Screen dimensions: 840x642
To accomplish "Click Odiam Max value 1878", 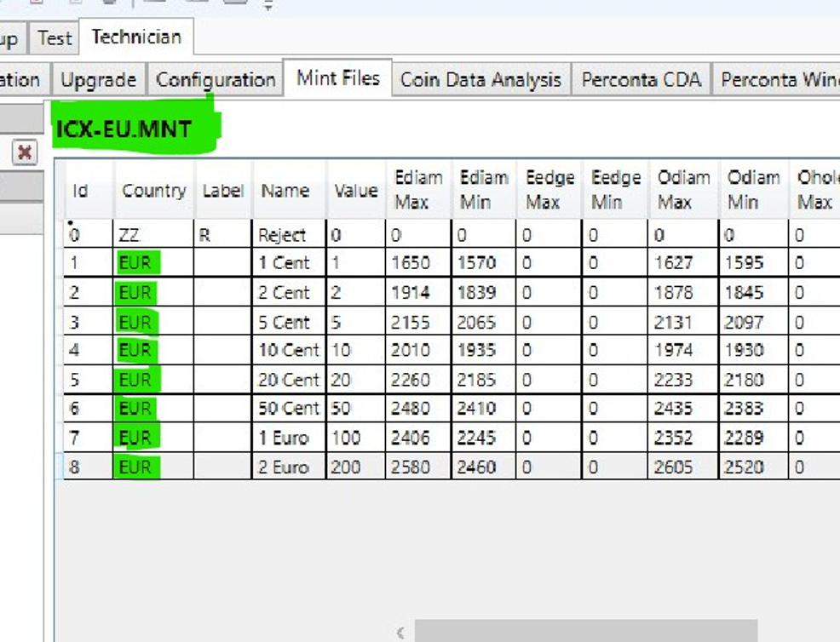I will pos(683,292).
